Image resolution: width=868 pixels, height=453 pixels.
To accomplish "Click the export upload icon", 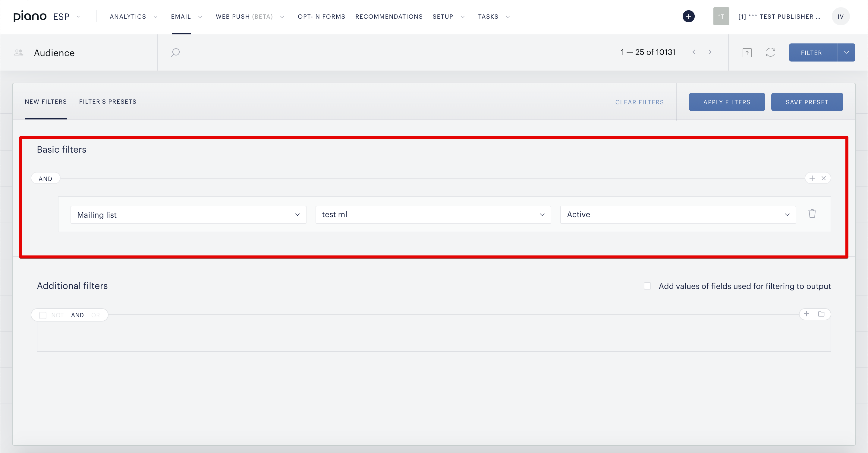I will point(747,52).
